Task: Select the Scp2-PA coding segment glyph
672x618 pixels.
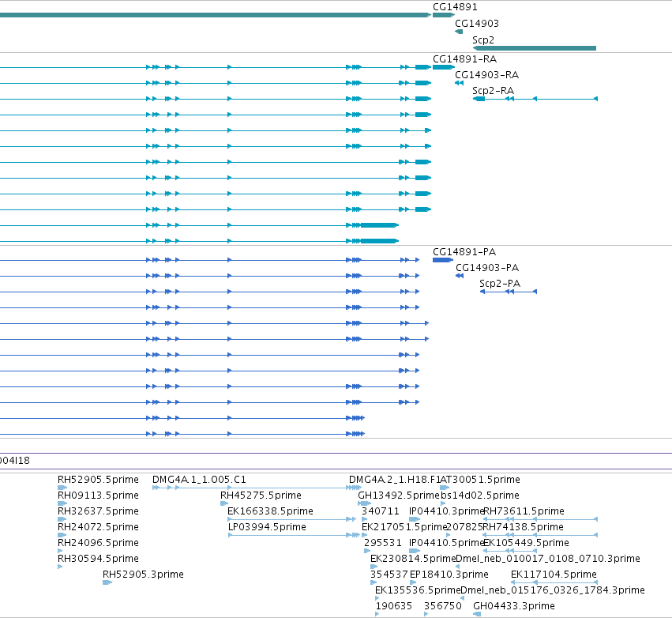Action: coord(509,292)
